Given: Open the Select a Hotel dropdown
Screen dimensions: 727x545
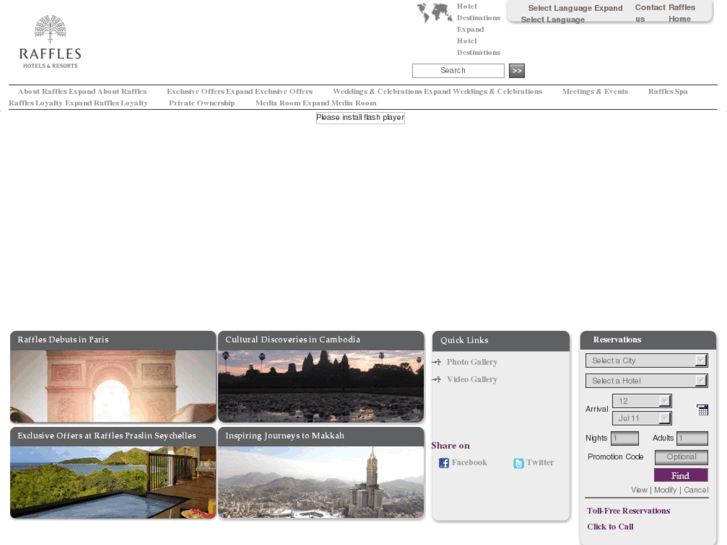Looking at the screenshot, I should [646, 381].
